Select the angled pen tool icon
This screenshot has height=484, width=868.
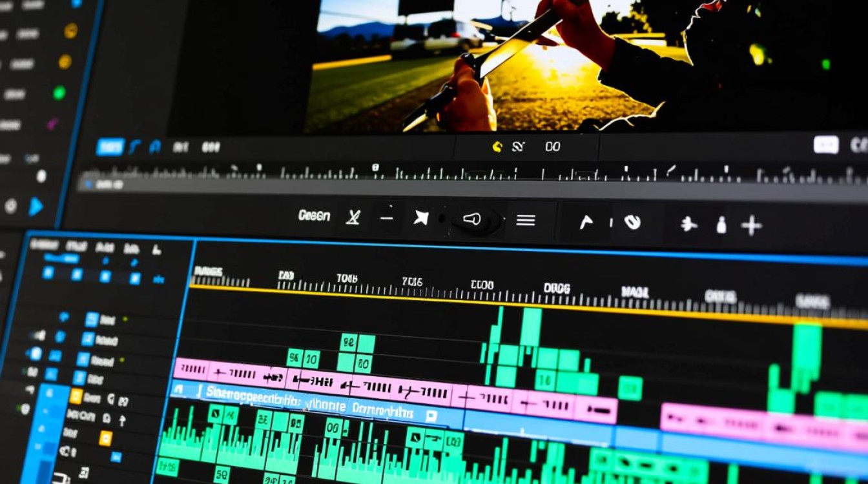tap(586, 222)
